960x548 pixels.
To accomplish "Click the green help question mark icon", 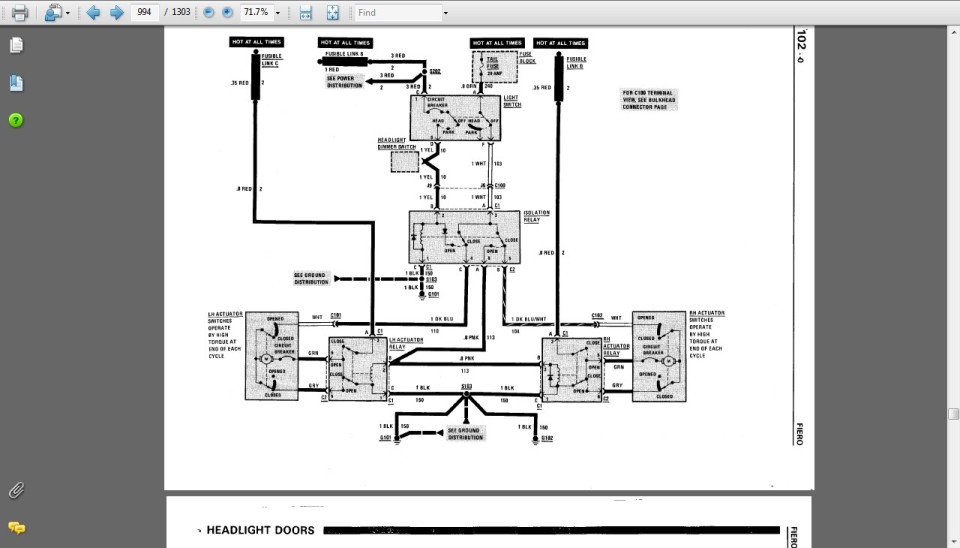I will point(17,120).
